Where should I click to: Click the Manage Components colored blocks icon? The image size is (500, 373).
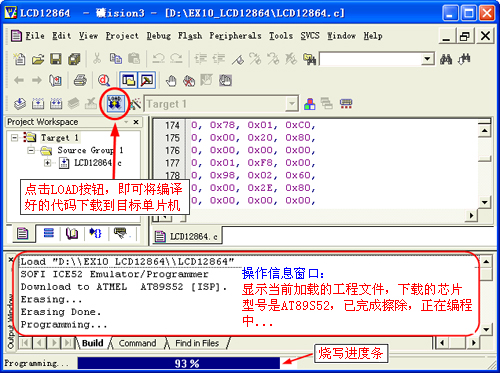tap(310, 104)
